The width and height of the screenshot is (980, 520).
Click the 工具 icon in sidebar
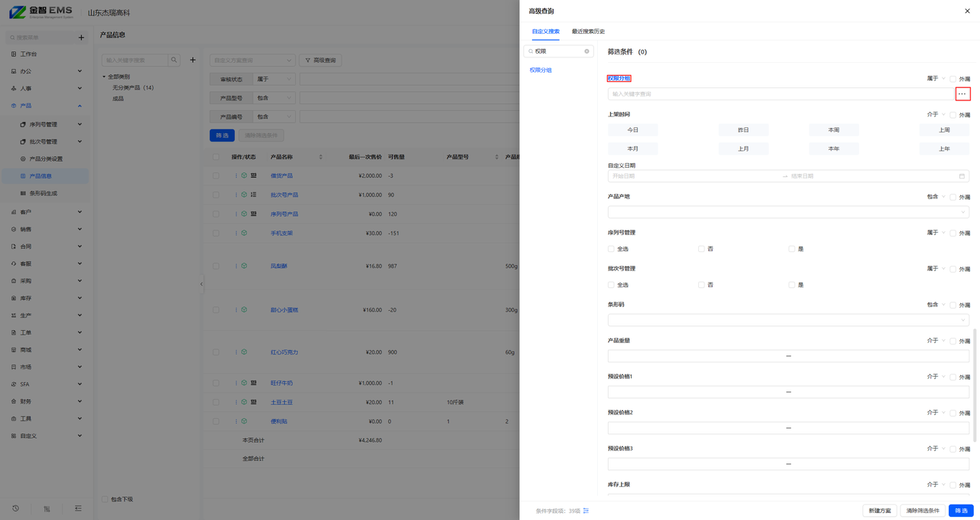pos(14,419)
